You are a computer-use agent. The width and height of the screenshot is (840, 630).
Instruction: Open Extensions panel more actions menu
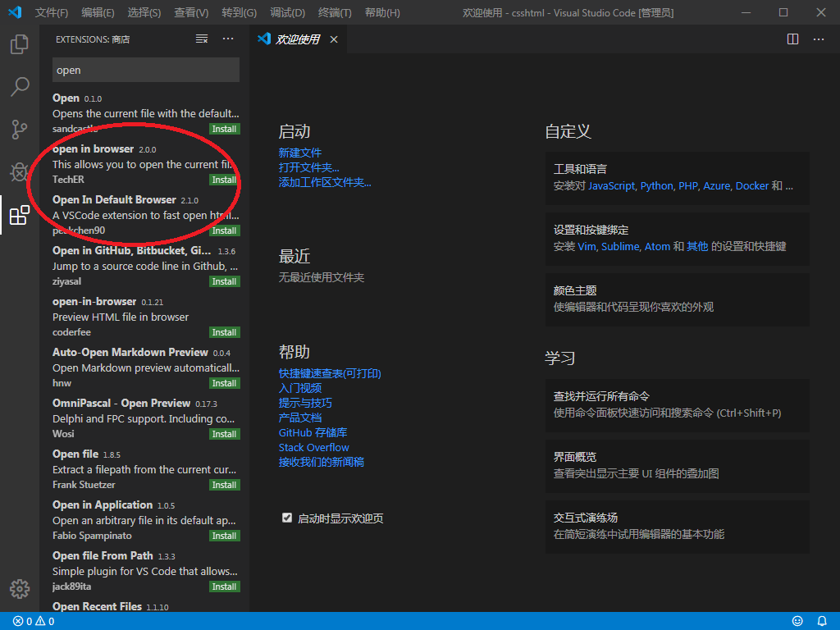click(x=228, y=38)
